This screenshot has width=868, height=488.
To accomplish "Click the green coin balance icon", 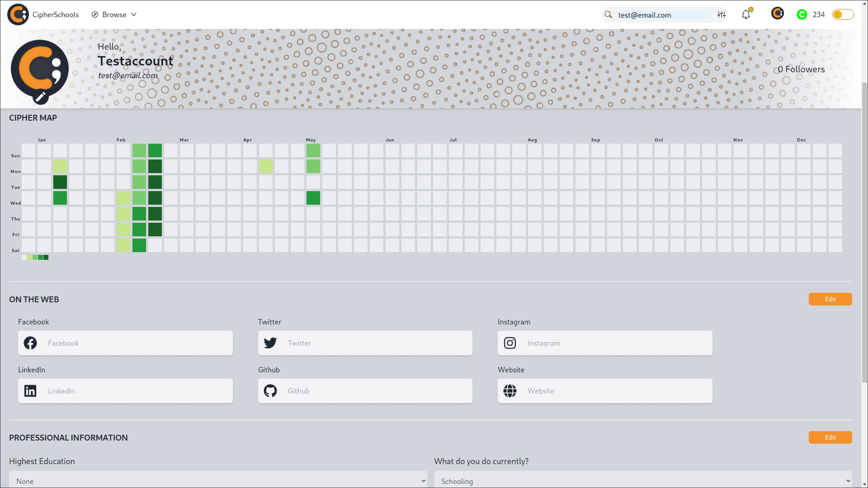I will tap(802, 14).
